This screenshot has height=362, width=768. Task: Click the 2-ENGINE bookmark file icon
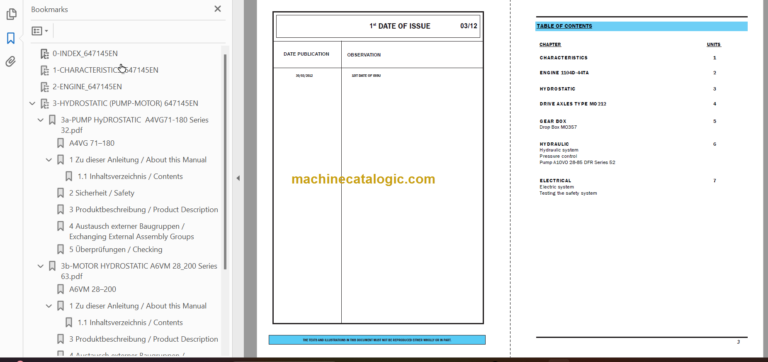(x=45, y=87)
